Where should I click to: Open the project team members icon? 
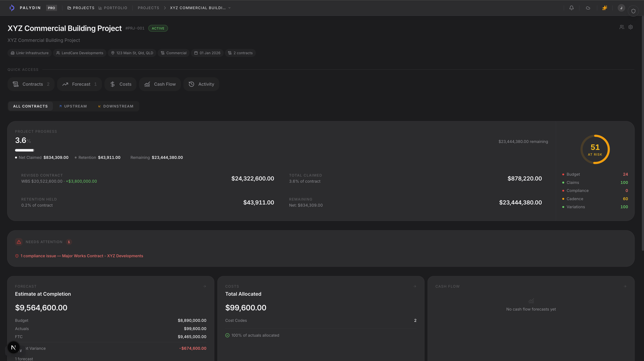click(x=621, y=27)
